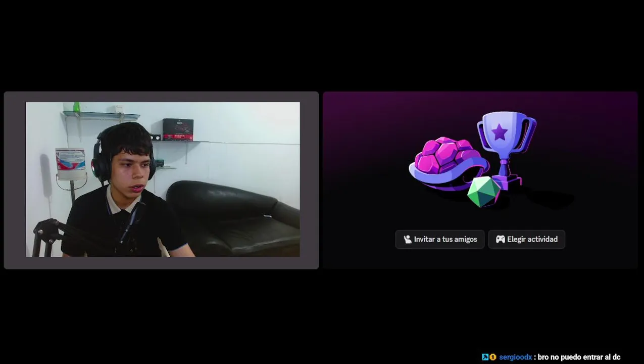Click the 'Elegir actividad' button
This screenshot has width=644, height=364.
[526, 239]
